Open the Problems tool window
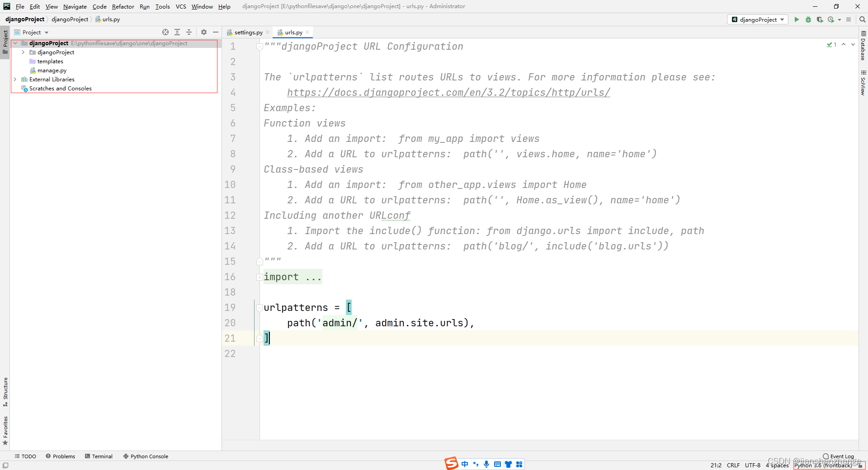This screenshot has height=470, width=868. [x=61, y=456]
